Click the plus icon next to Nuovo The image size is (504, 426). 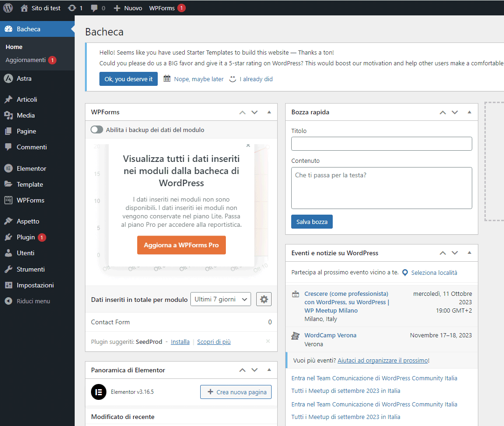point(117,8)
